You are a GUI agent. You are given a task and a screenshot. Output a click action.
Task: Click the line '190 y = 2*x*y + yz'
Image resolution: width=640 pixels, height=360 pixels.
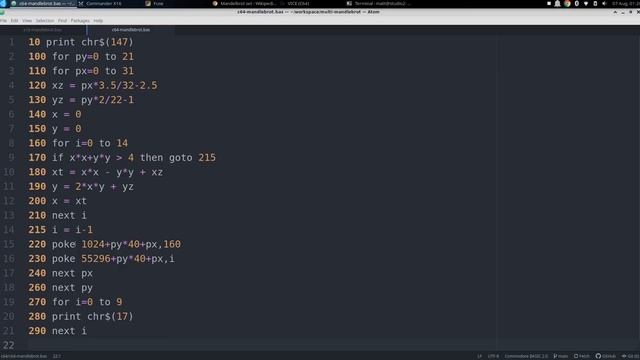coord(81,187)
